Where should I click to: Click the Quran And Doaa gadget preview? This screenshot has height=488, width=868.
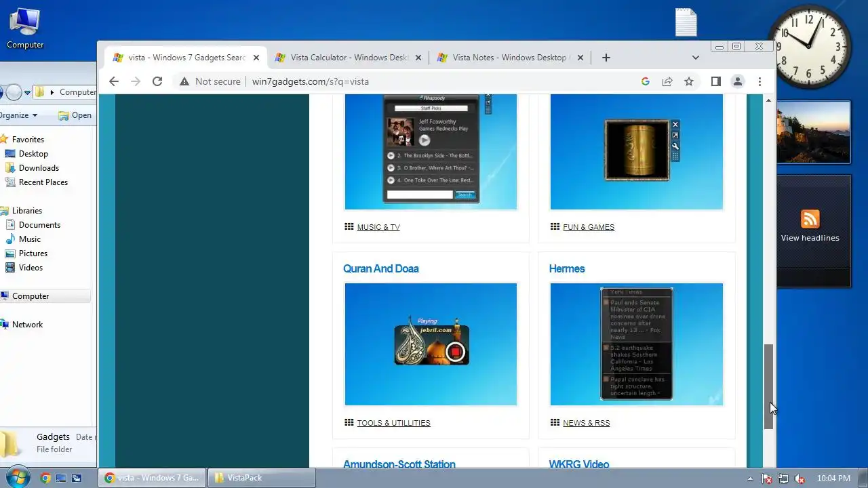tap(431, 344)
